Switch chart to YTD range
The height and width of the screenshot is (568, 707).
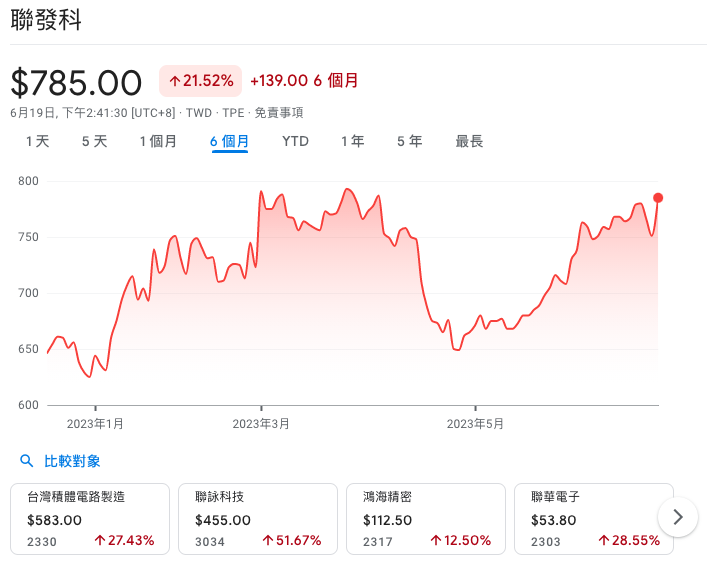295,142
